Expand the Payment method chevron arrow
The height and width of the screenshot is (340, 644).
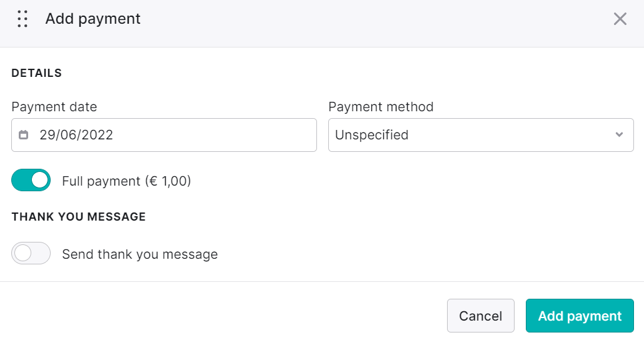(x=620, y=134)
